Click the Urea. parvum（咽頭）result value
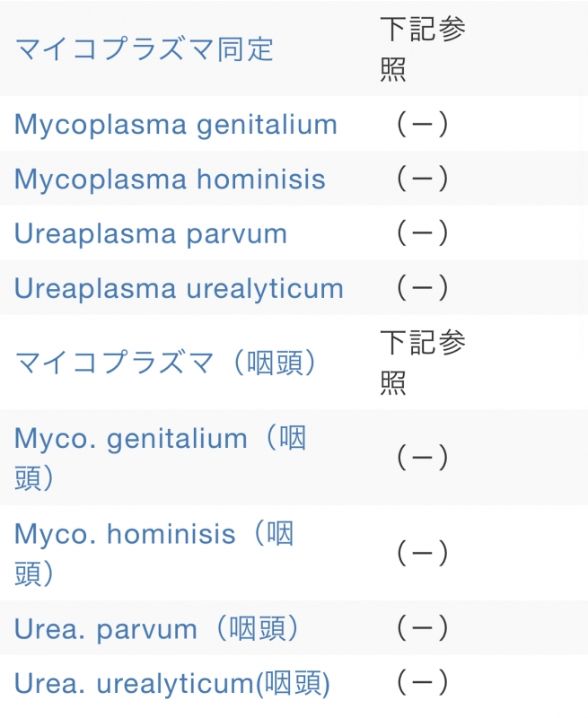This screenshot has height=718, width=588. [421, 629]
